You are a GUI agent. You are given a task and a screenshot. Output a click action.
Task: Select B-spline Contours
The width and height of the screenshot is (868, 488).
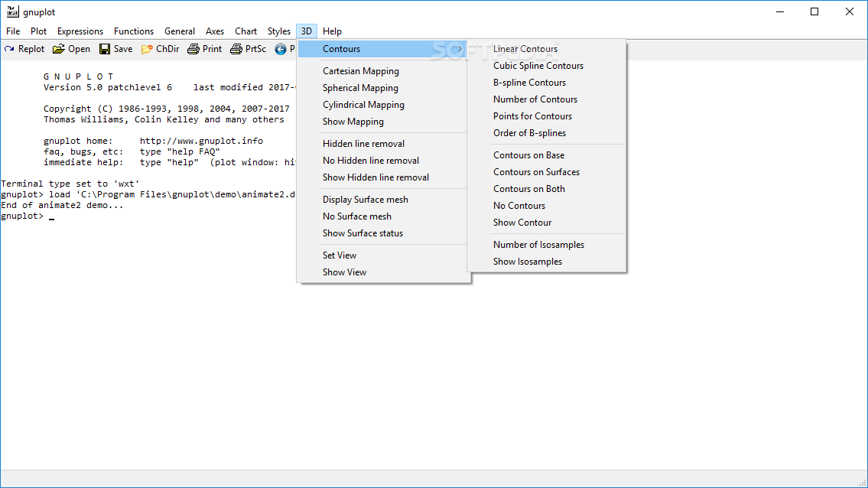(547, 83)
